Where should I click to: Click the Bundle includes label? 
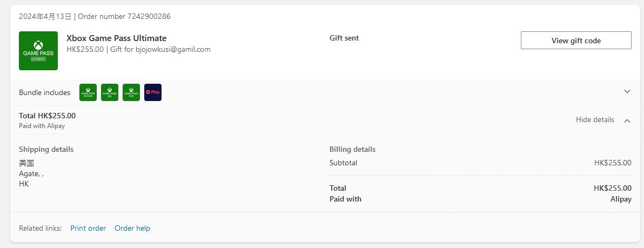click(x=44, y=92)
